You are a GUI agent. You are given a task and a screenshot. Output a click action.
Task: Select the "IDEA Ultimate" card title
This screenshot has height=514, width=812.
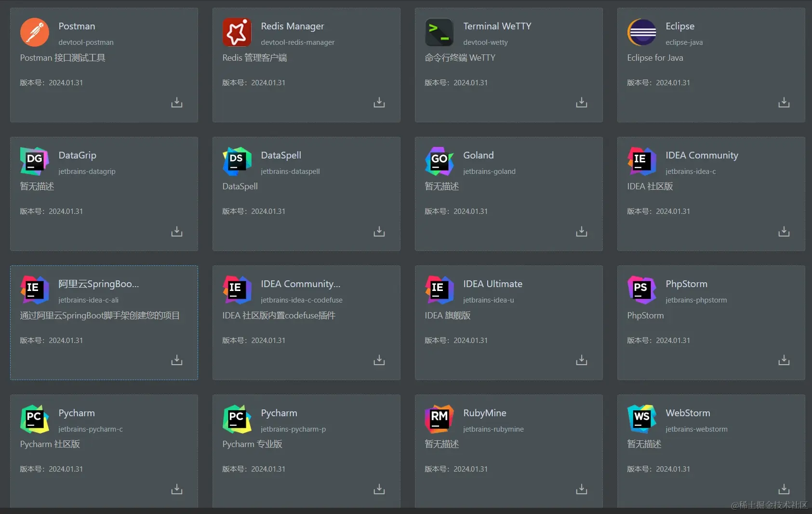(493, 284)
